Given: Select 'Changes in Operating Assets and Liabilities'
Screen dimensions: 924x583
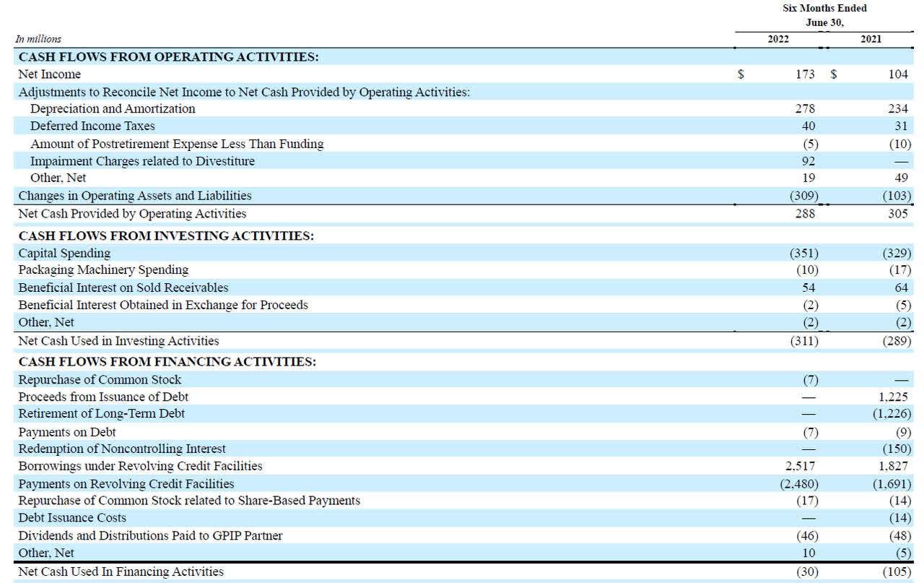Looking at the screenshot, I should tap(135, 196).
